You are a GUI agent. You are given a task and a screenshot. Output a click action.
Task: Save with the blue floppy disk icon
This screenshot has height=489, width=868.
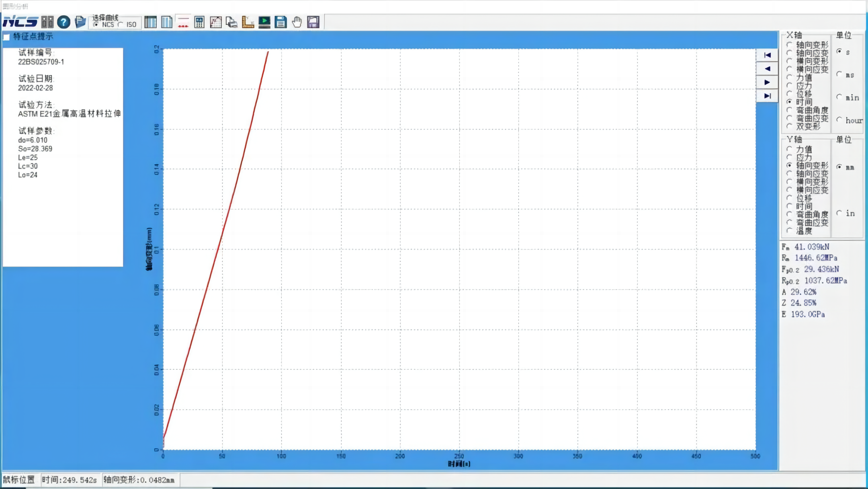coord(280,22)
